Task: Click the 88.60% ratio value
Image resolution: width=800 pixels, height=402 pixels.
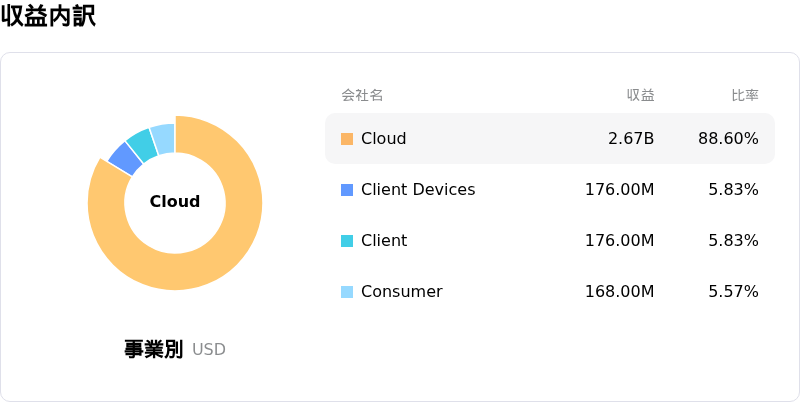Action: tap(728, 138)
